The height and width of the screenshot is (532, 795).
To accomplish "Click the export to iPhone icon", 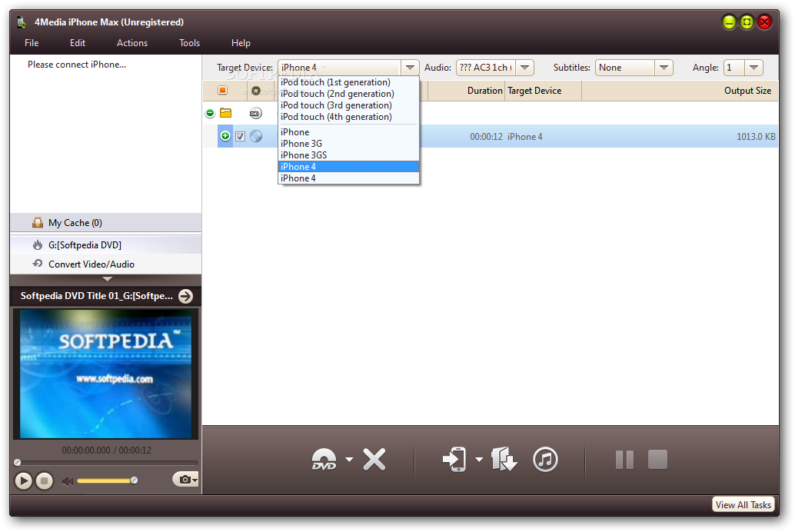I will pos(455,460).
